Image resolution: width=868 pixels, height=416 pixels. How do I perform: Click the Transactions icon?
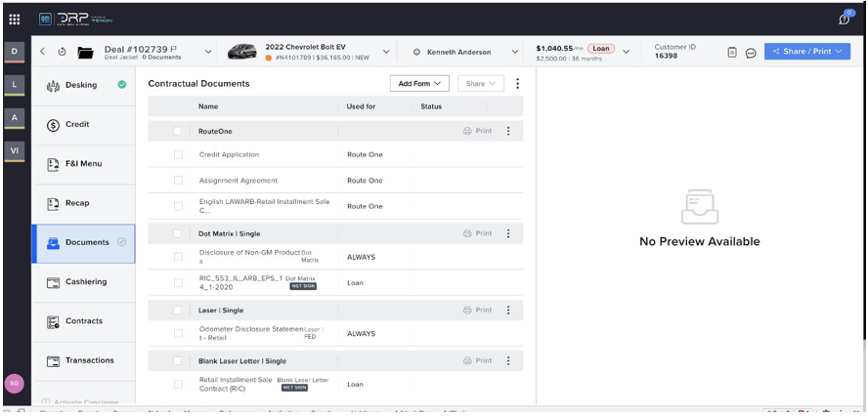[x=53, y=360]
